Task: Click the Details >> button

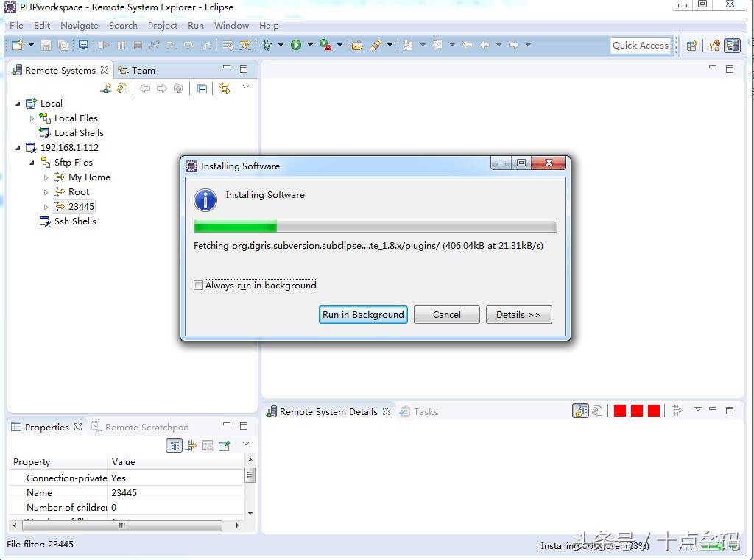Action: [x=519, y=314]
